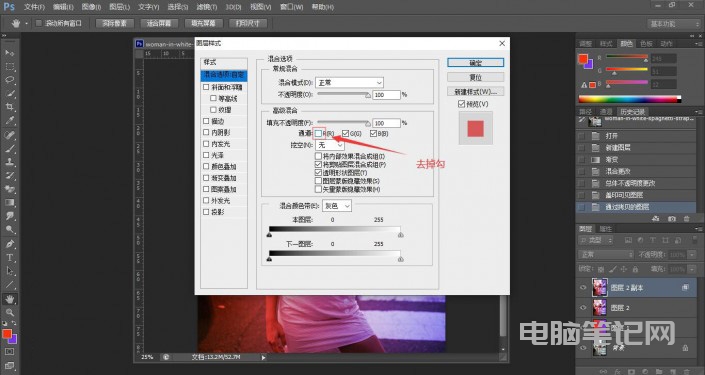Click the color spectrum ramp bar
This screenshot has width=705, height=375.
tap(629, 99)
